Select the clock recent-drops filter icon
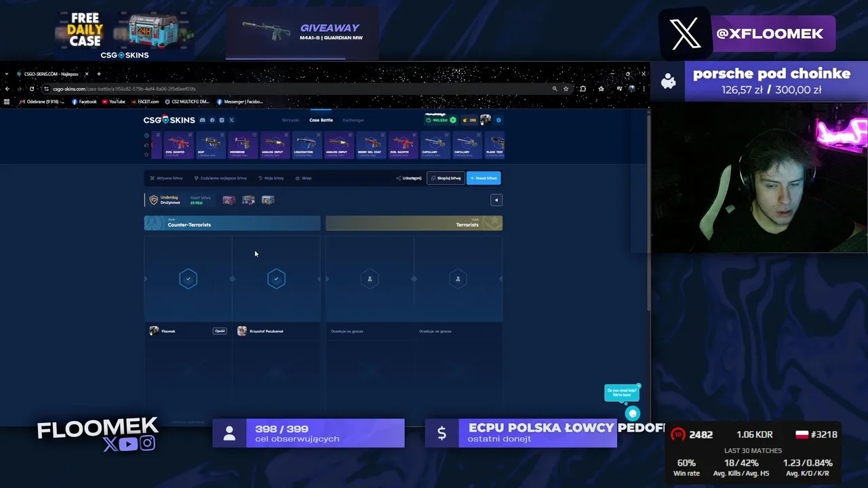 [146, 136]
